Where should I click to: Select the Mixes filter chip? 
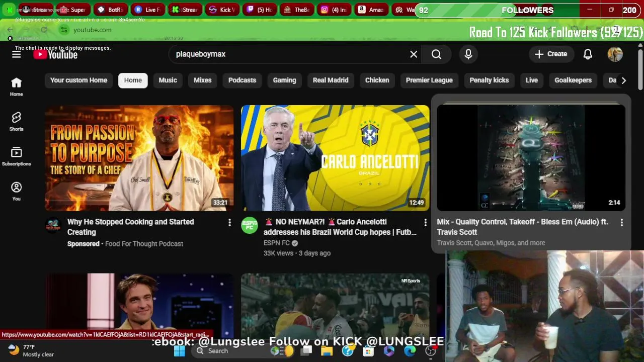[x=203, y=80]
